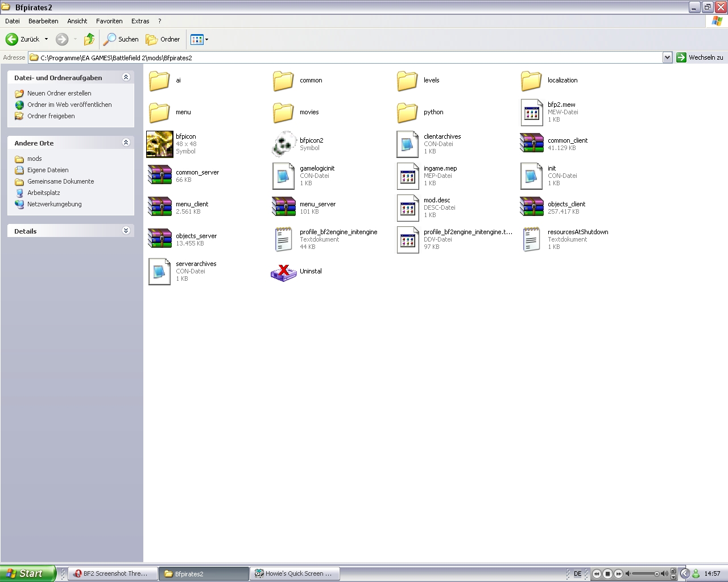The height and width of the screenshot is (582, 728).
Task: Open the Bearbeiten menu
Action: pyautogui.click(x=43, y=21)
